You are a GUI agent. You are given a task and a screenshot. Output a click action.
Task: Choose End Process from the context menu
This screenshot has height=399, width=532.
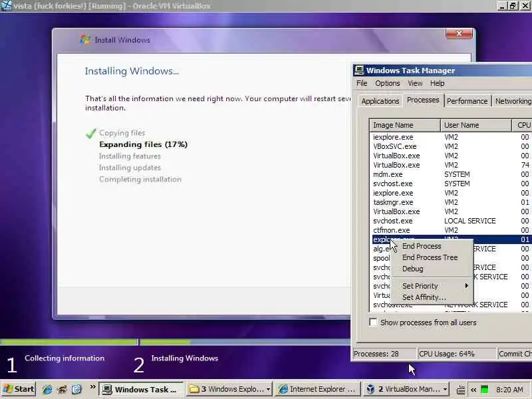coord(432,246)
